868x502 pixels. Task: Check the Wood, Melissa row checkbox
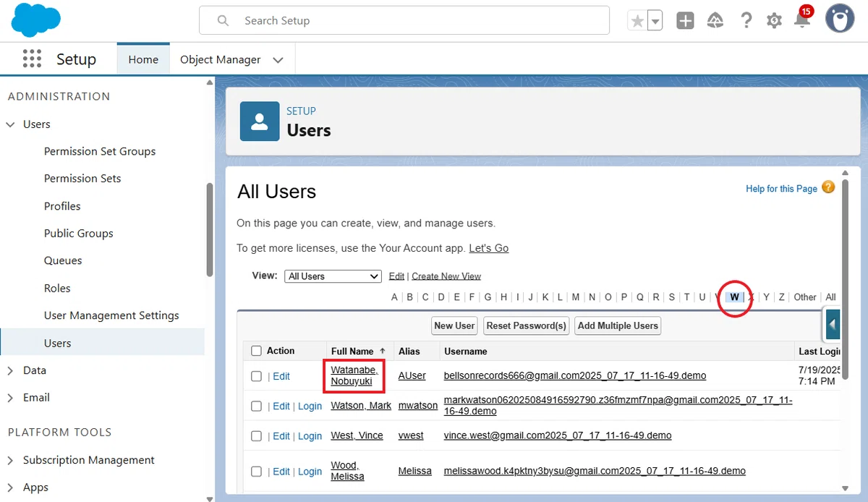[256, 472]
